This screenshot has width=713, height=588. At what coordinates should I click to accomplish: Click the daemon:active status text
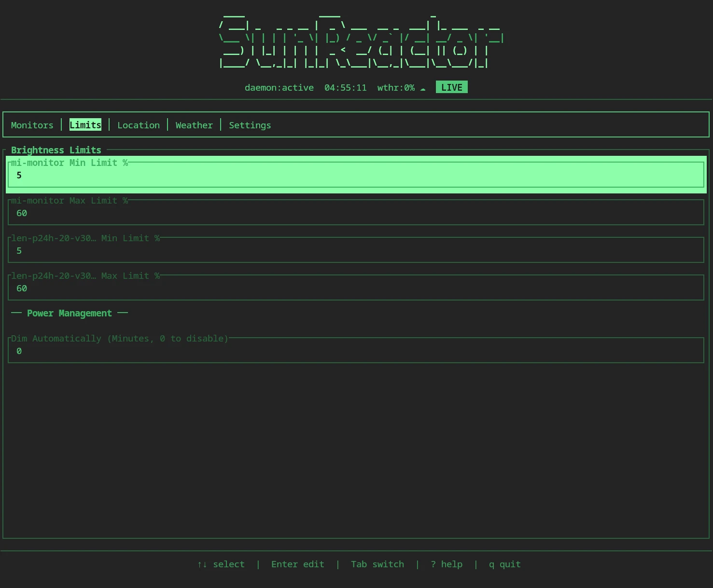coord(279,88)
